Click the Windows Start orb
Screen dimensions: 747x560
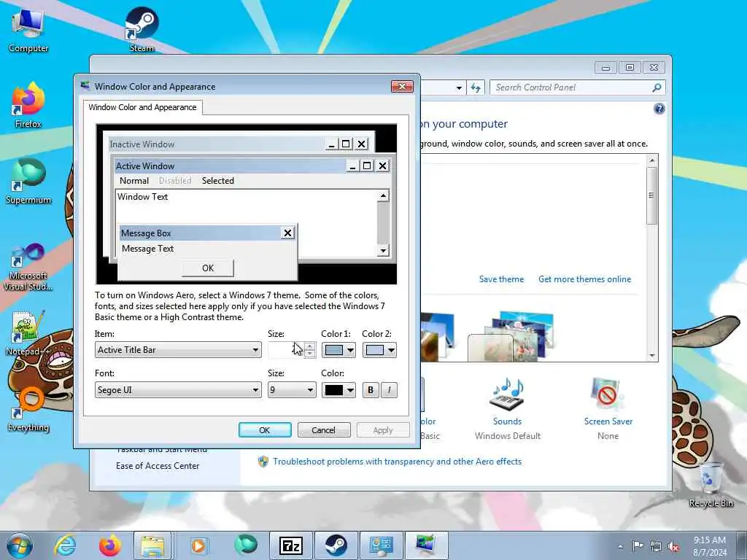(19, 545)
